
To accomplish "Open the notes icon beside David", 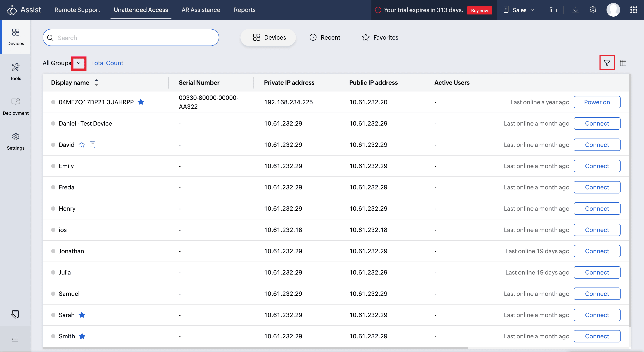I will (x=92, y=145).
